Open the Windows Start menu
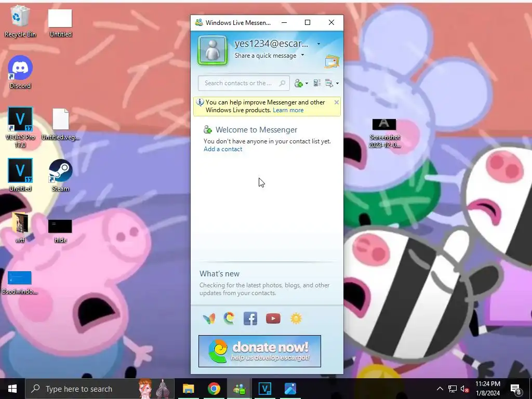Screen dimensions: 532x399 click(x=12, y=389)
